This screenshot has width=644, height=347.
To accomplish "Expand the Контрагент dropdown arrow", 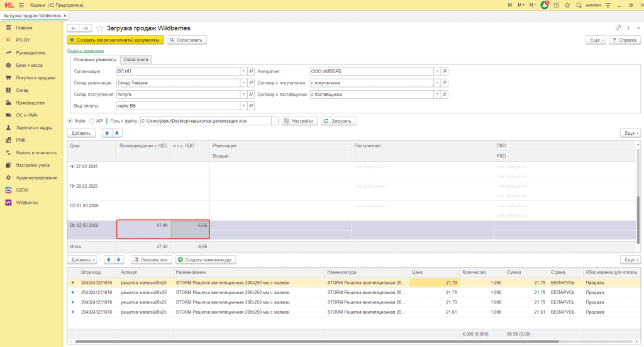I will pos(437,71).
